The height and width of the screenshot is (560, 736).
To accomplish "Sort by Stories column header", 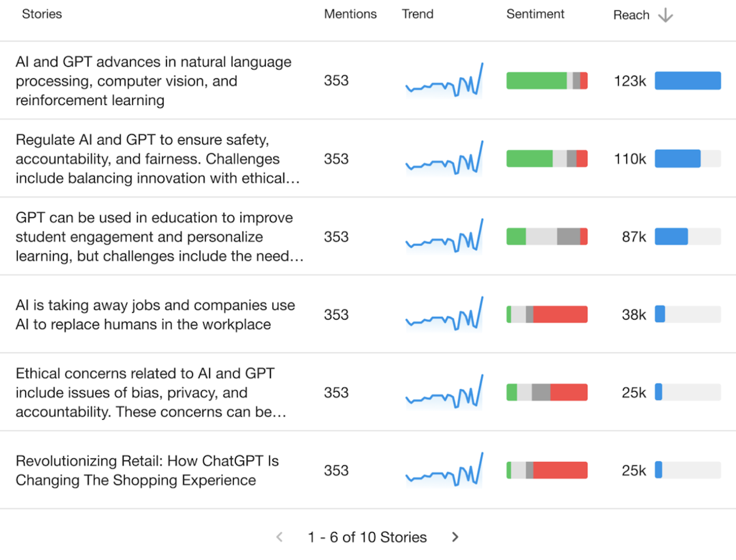I will (x=42, y=14).
